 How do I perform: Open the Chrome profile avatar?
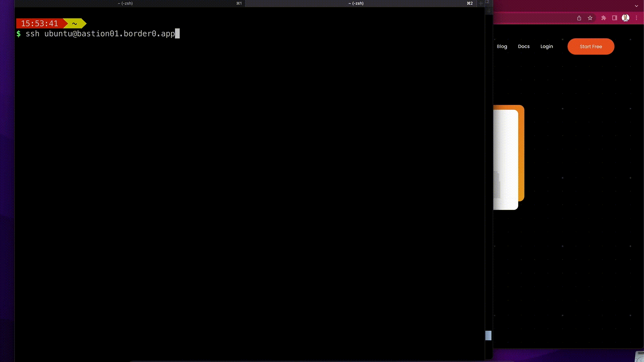(626, 18)
